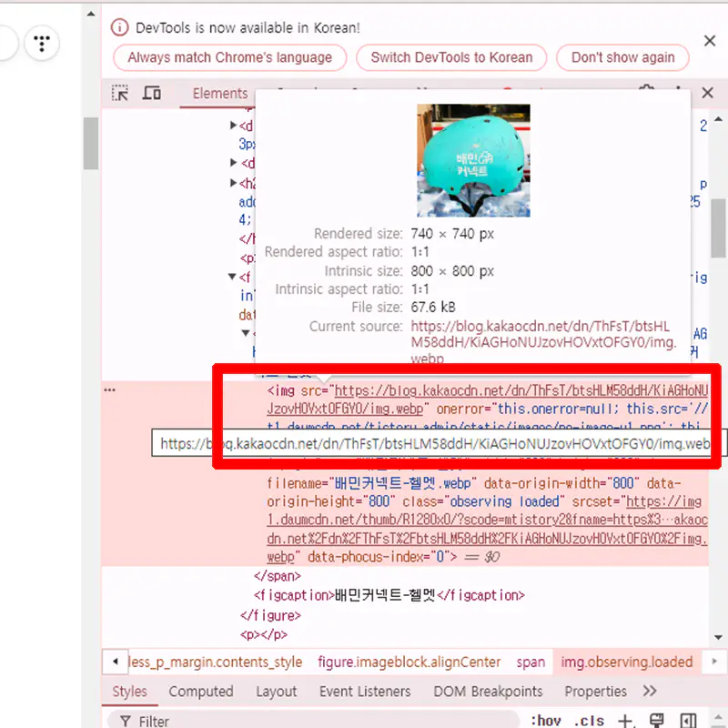Switch to the Properties tab
Screen dimensions: 728x728
tap(596, 692)
